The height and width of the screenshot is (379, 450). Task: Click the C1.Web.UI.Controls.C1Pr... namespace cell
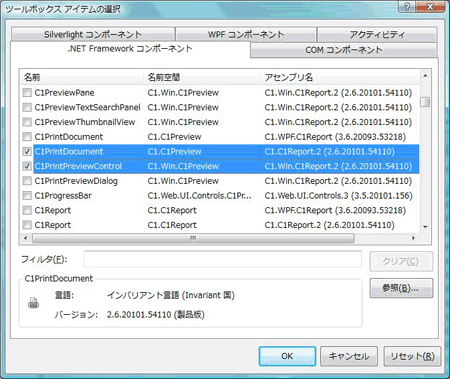coord(199,195)
